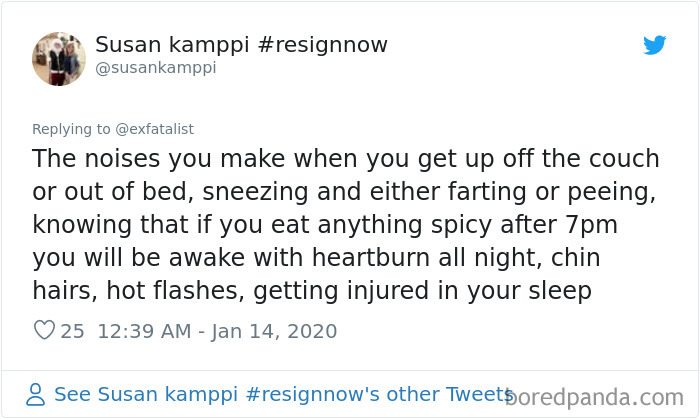Open Susan kamppi's profile photo

[59, 59]
